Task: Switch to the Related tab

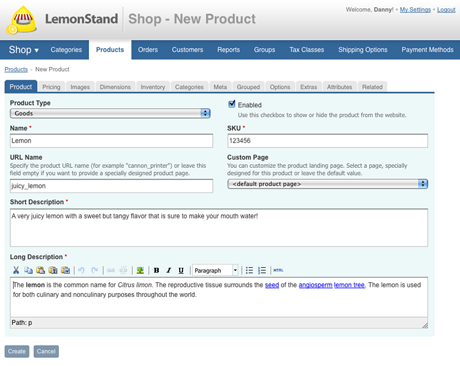Action: tap(372, 87)
